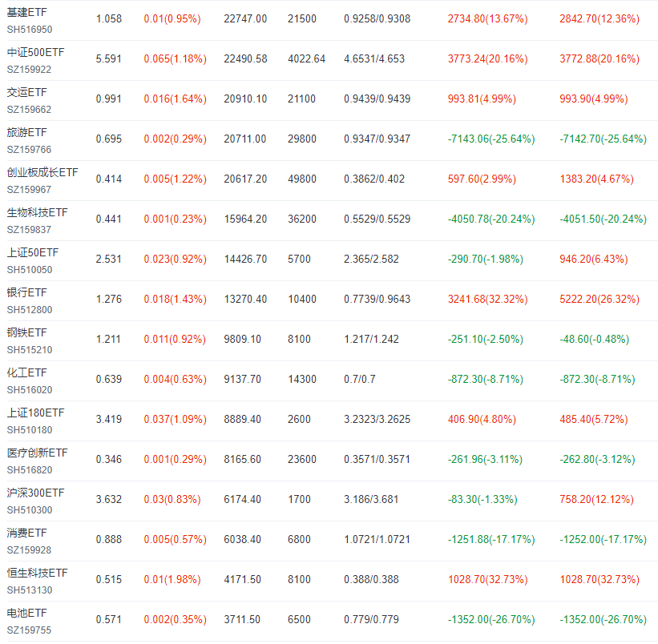Open the 恒生科技ETF listing
This screenshot has width=658, height=644.
(x=37, y=573)
